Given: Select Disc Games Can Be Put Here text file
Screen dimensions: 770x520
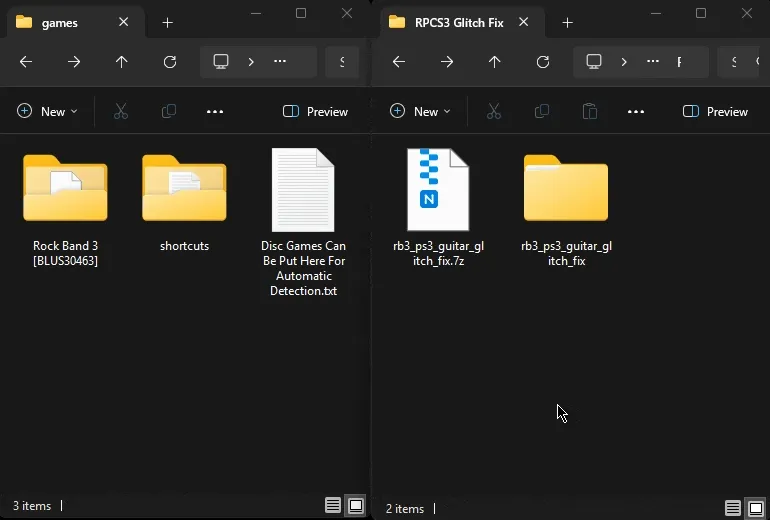Looking at the screenshot, I should (303, 222).
